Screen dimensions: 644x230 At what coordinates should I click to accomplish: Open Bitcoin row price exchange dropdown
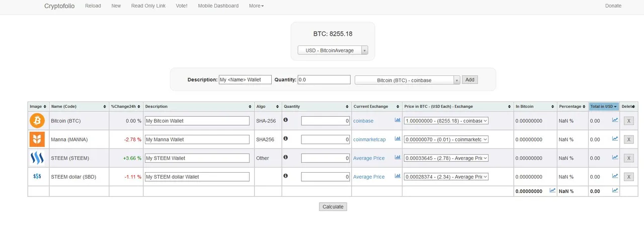click(x=446, y=121)
